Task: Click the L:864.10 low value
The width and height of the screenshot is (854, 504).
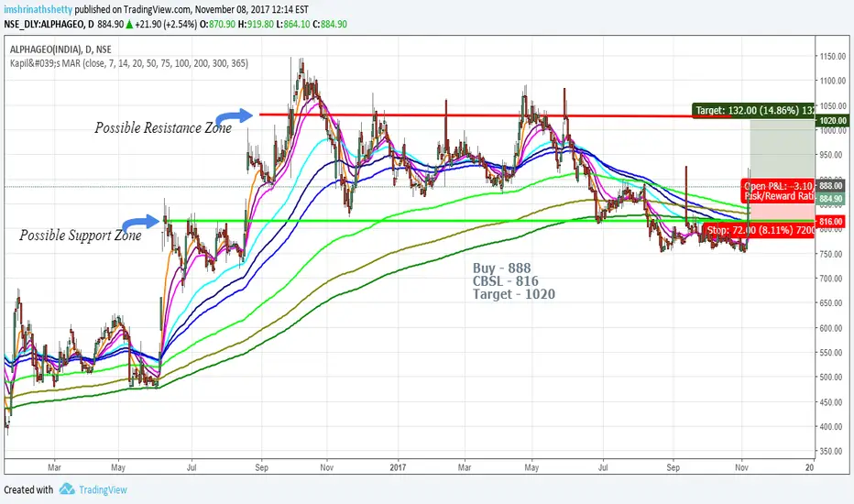Action: (x=293, y=24)
